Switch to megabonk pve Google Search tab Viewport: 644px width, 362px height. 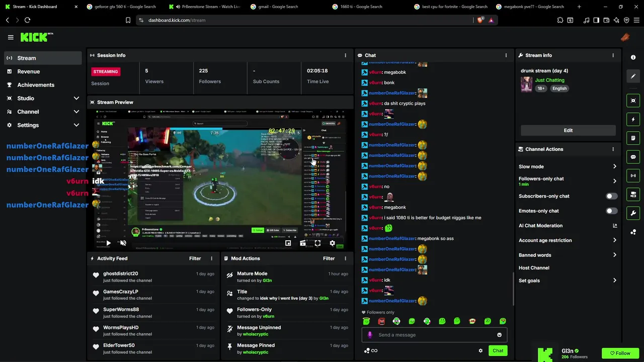(x=533, y=7)
